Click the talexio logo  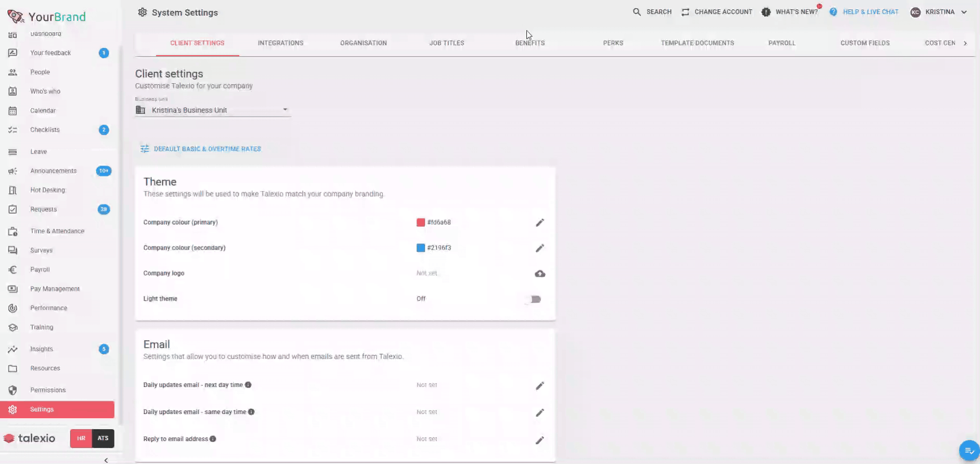pyautogui.click(x=30, y=439)
